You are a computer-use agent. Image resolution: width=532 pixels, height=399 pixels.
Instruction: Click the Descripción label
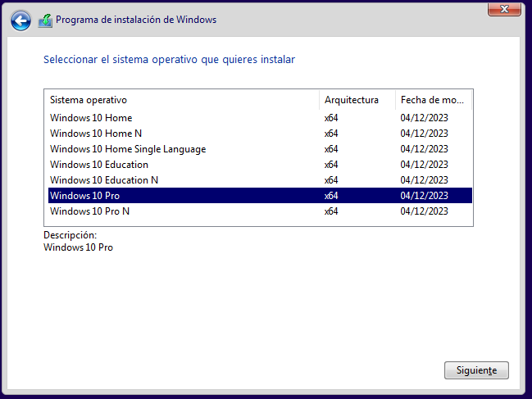click(x=70, y=235)
